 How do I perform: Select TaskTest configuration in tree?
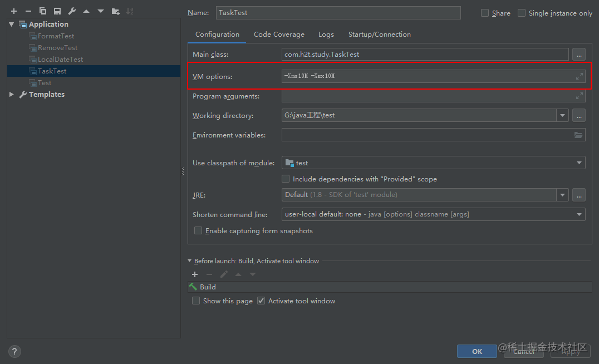[52, 71]
